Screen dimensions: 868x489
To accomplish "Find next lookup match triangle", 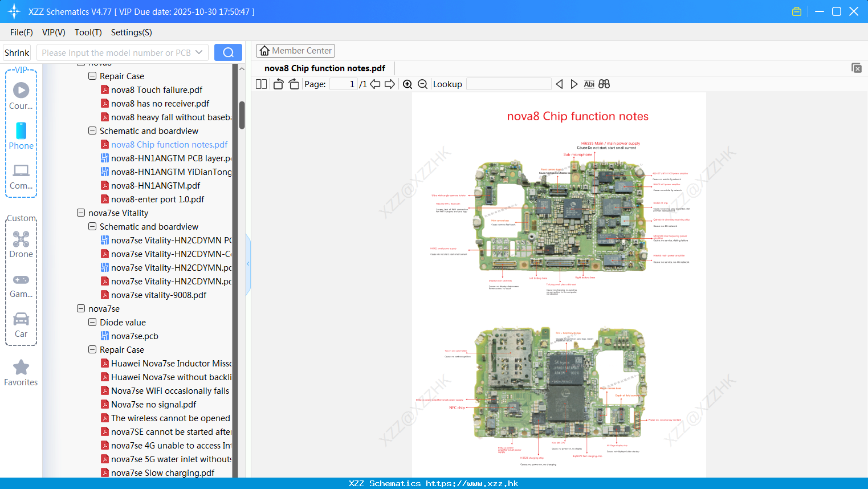I will (574, 84).
